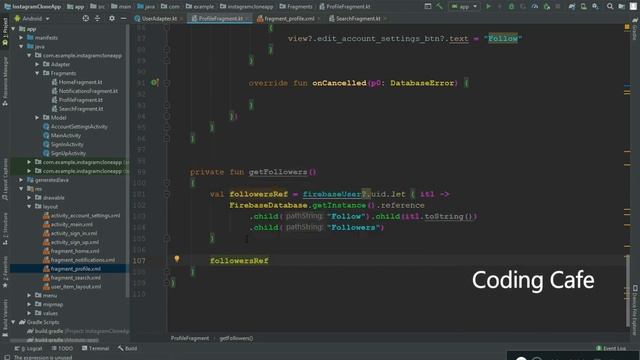Click the Project Structure icon in toolbar
Screen dimensions: 640x360
pos(622,7)
